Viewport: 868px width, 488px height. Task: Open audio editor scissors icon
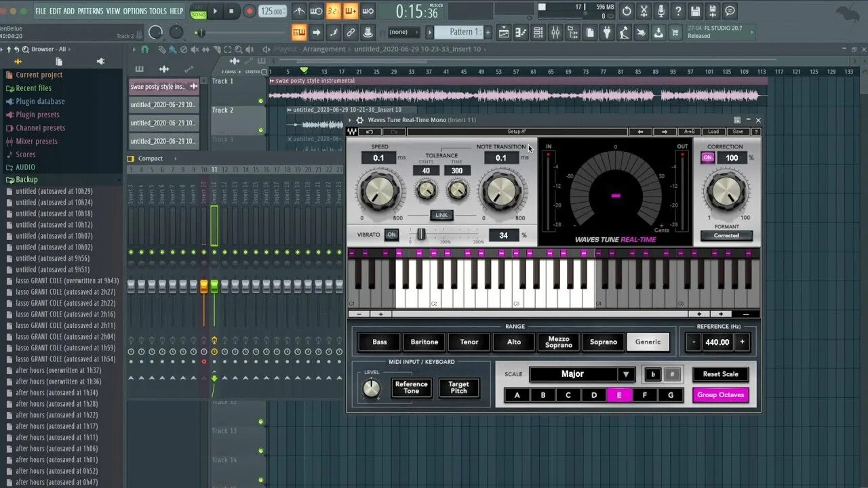click(644, 11)
